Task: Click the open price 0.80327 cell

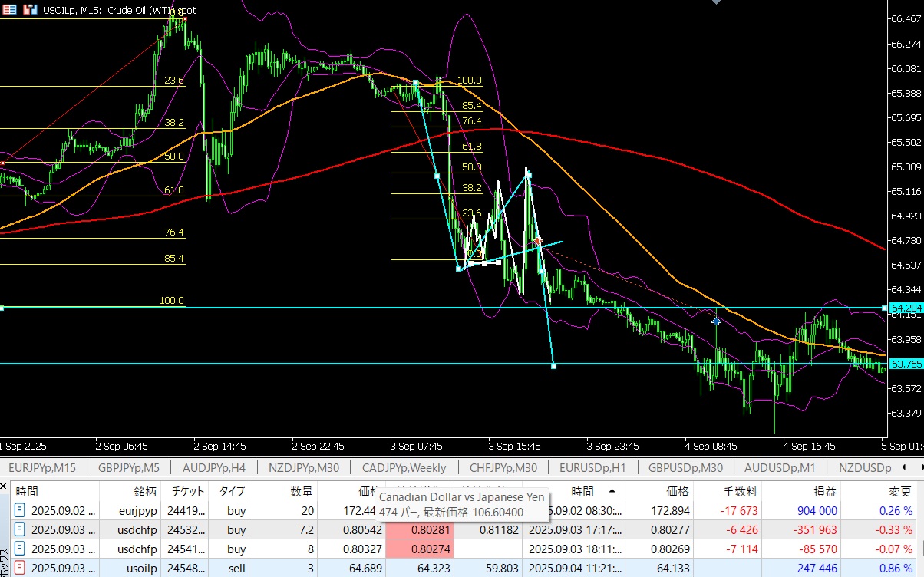Action: 351,549
